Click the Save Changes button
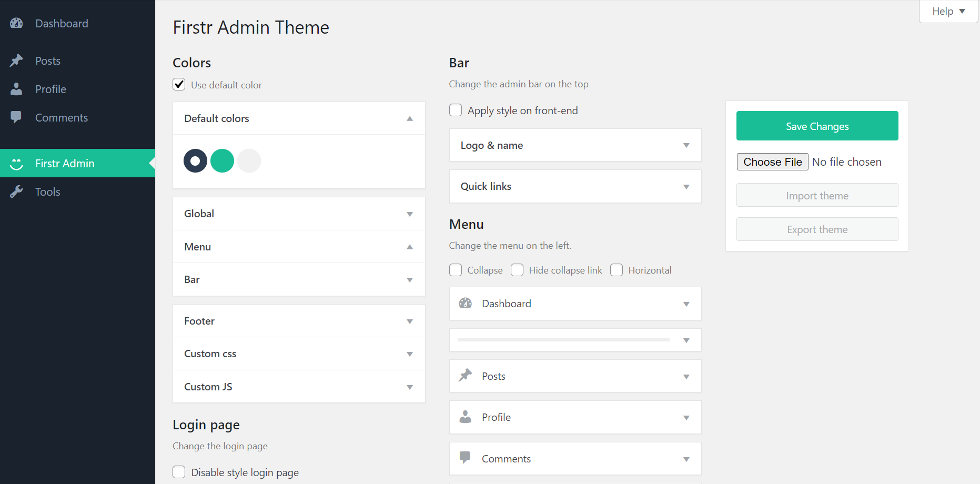980x484 pixels. click(x=817, y=126)
